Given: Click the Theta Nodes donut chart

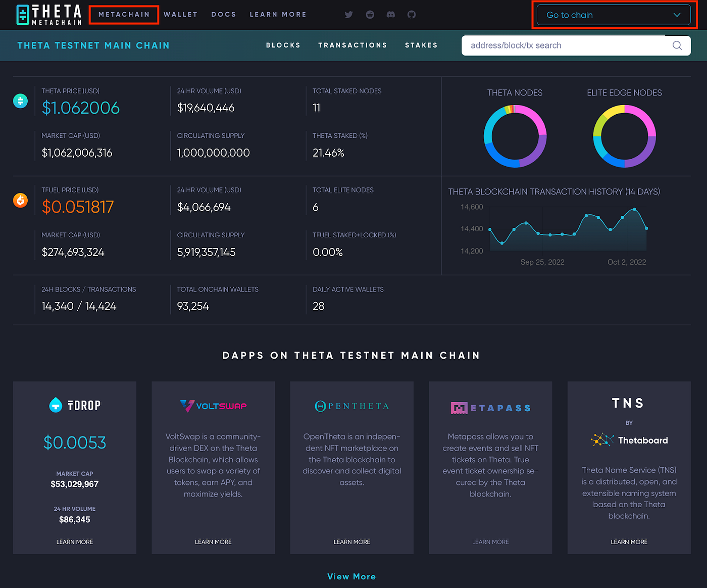Looking at the screenshot, I should (x=515, y=136).
